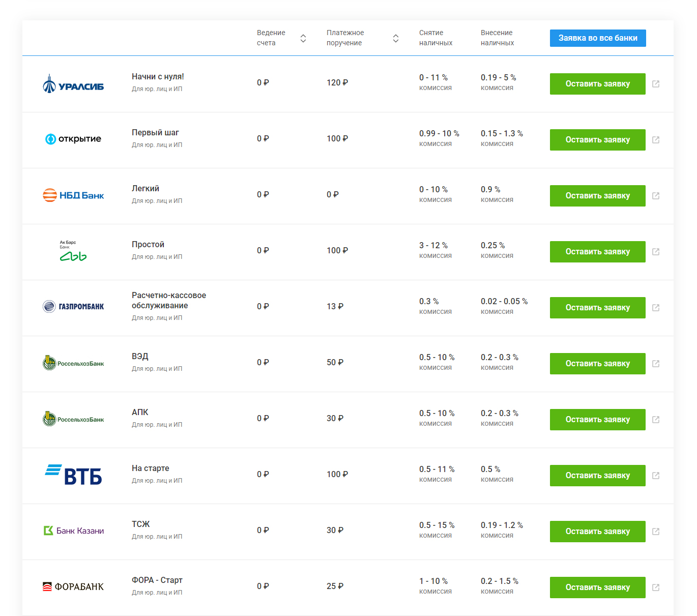
Task: Click the ВЭД tariff name
Action: point(140,357)
